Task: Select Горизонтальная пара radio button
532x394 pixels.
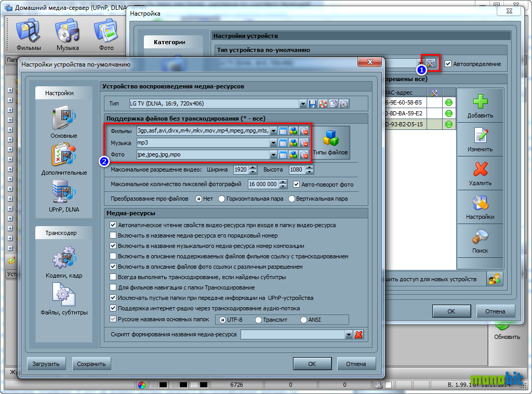Action: pyautogui.click(x=221, y=199)
